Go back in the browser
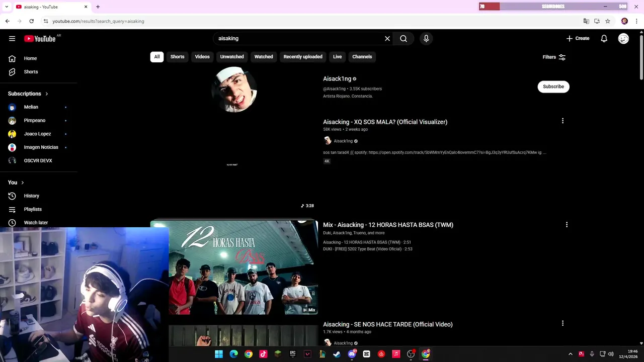644x362 pixels. [x=7, y=21]
